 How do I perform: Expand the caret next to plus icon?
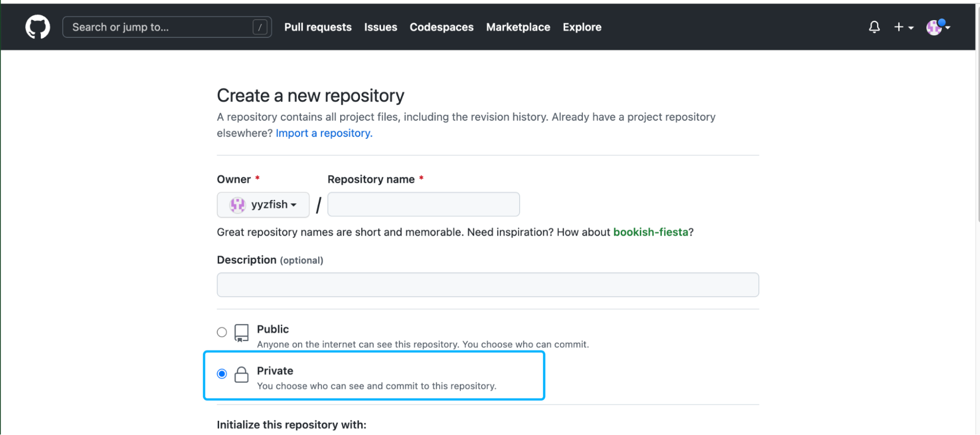(x=911, y=28)
